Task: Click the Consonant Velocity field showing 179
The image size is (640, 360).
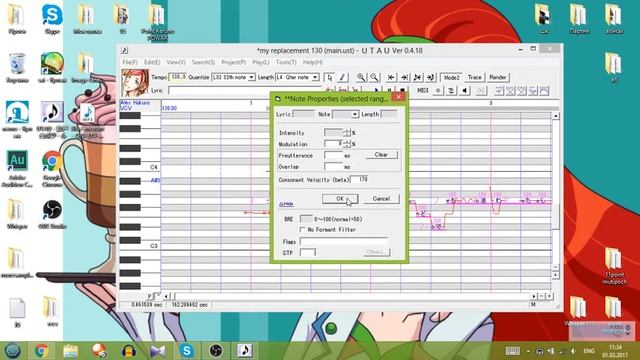Action: [x=360, y=180]
